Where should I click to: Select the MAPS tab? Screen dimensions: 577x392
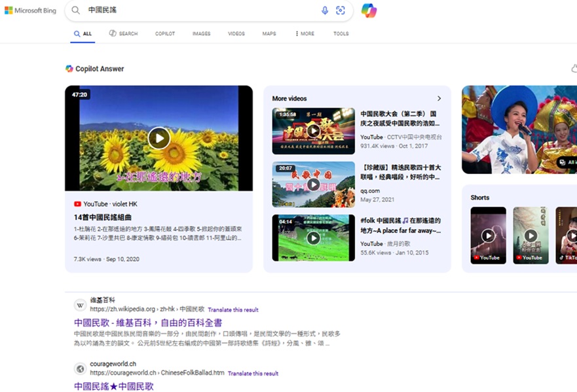[269, 34]
